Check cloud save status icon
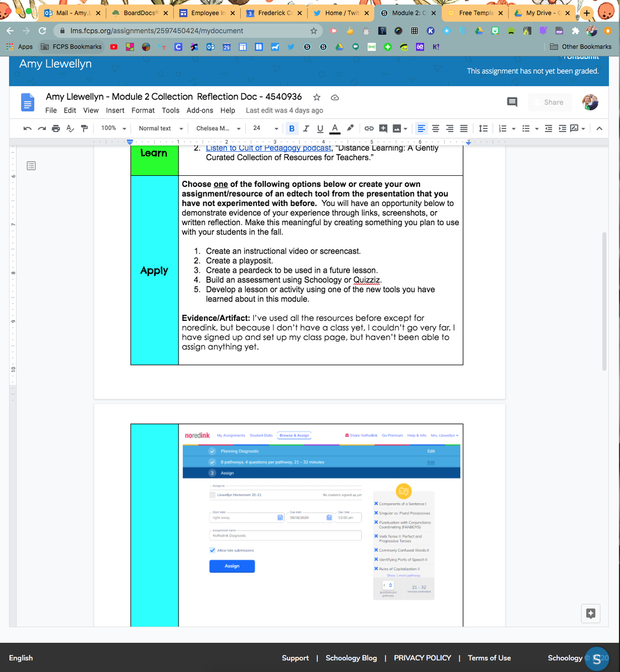 335,97
